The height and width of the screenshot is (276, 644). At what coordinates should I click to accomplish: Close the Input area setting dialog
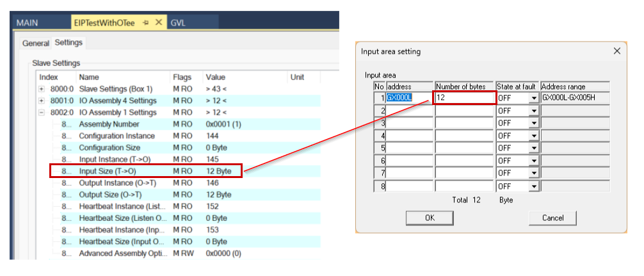(x=617, y=51)
